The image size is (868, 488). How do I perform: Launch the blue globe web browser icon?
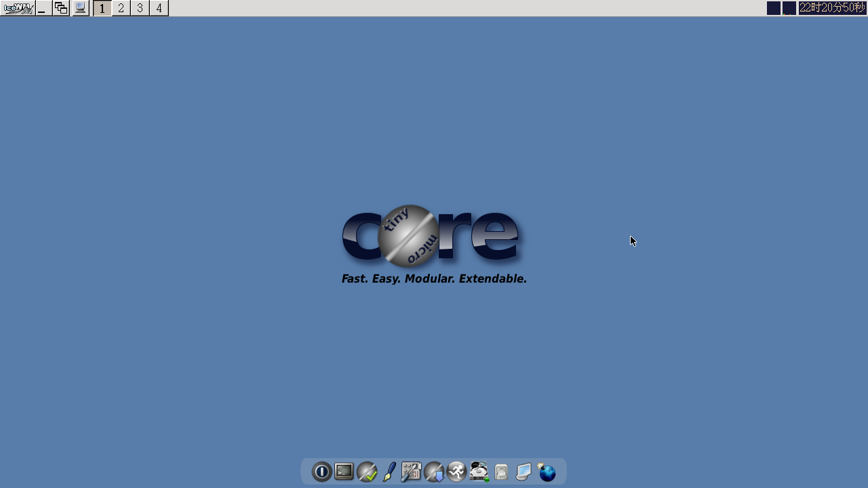point(547,471)
